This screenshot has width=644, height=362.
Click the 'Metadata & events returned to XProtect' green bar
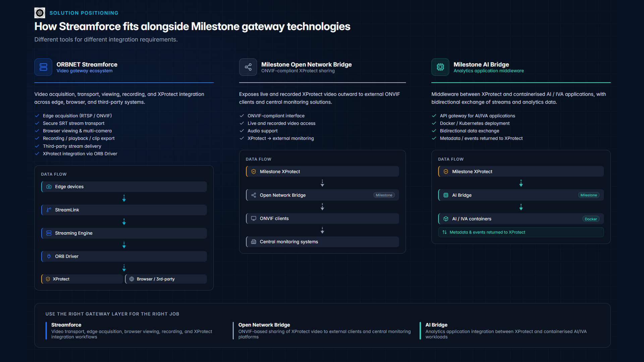[x=521, y=232]
